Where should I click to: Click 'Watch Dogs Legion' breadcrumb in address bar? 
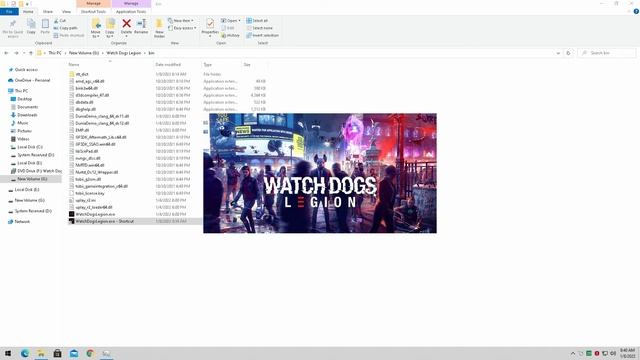pyautogui.click(x=123, y=53)
